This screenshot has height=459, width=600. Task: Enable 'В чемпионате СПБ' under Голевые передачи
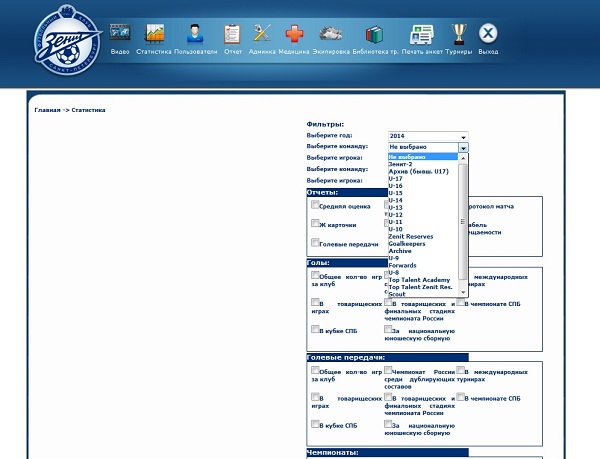coord(461,397)
